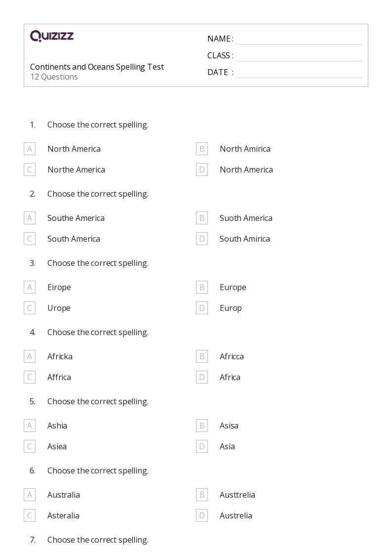
Task: Tick box C for Northe America
Action: (x=30, y=170)
